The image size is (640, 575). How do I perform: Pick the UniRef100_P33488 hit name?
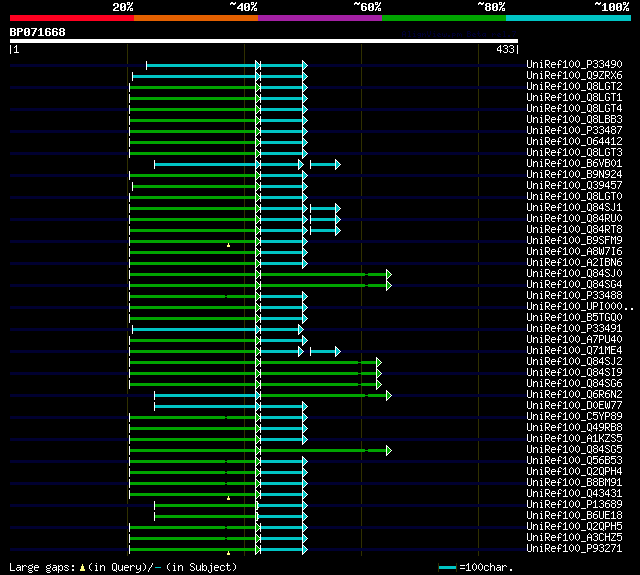[574, 295]
